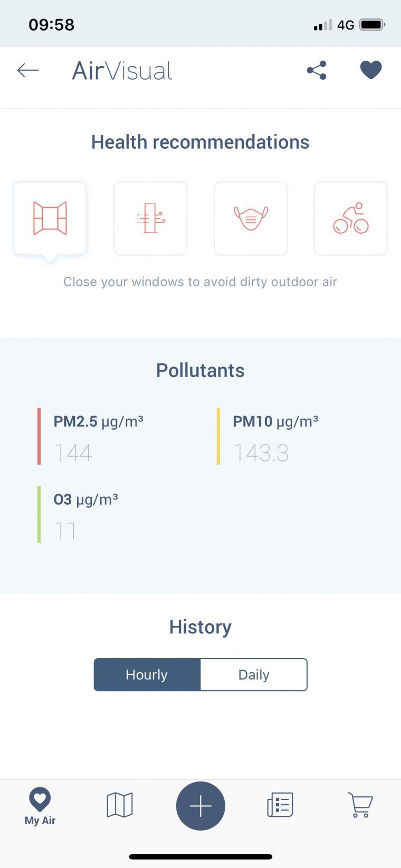
Task: Open the shopping cart tab
Action: (x=360, y=805)
